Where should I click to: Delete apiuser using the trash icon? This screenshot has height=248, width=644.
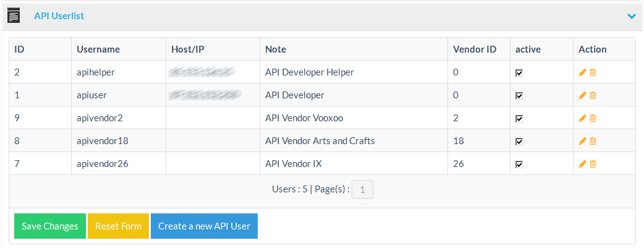pyautogui.click(x=593, y=95)
